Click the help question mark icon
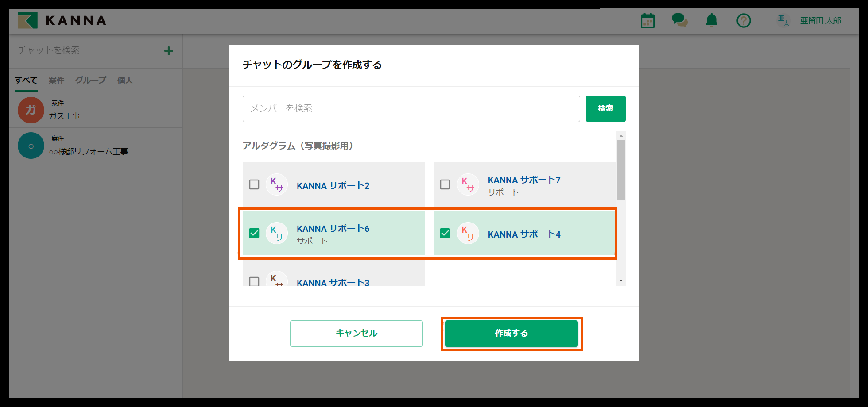The width and height of the screenshot is (868, 407). click(x=744, y=20)
